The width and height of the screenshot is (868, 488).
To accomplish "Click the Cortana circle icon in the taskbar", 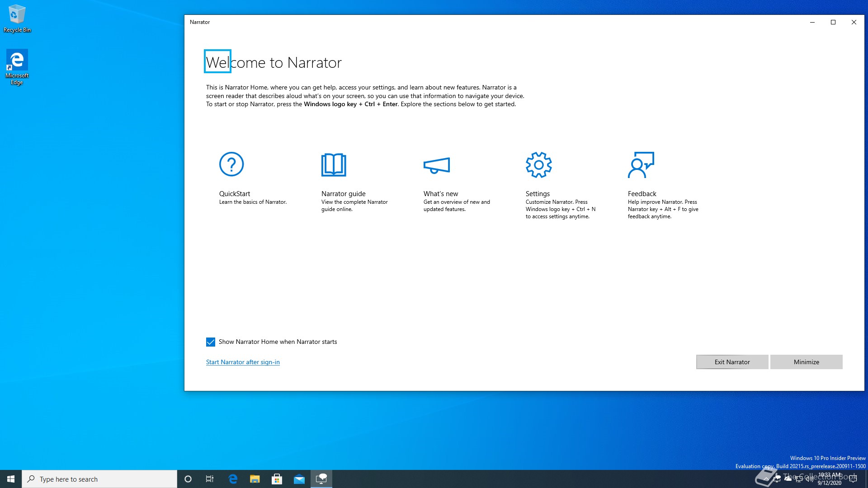I will point(188,479).
